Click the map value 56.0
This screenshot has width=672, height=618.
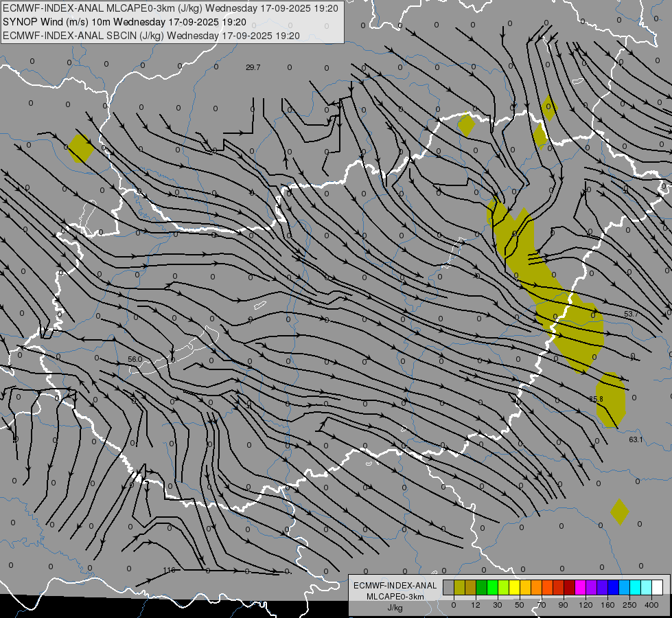(x=135, y=359)
